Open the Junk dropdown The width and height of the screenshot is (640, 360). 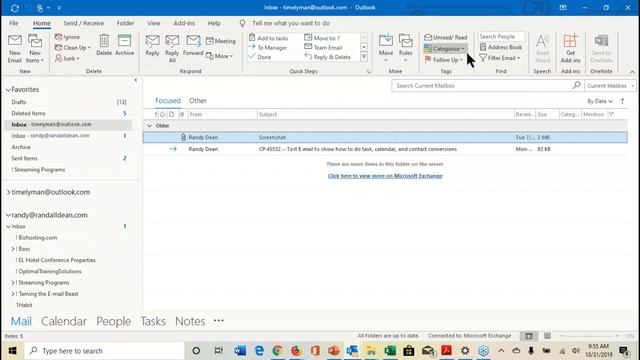(67, 58)
